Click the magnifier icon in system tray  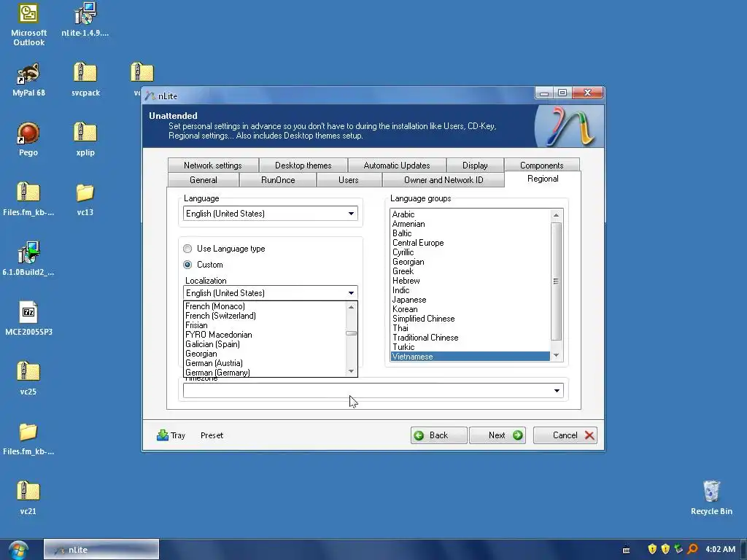693,549
